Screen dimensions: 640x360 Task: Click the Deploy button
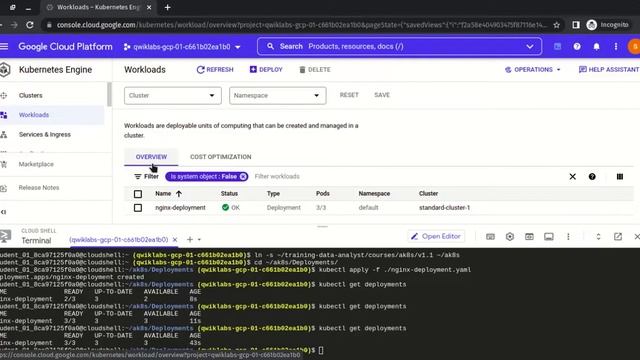266,70
